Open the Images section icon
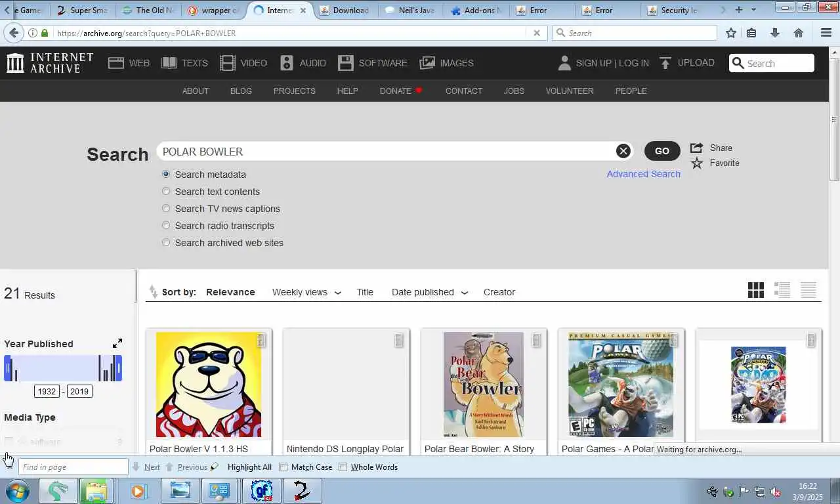This screenshot has height=504, width=840. (x=427, y=63)
